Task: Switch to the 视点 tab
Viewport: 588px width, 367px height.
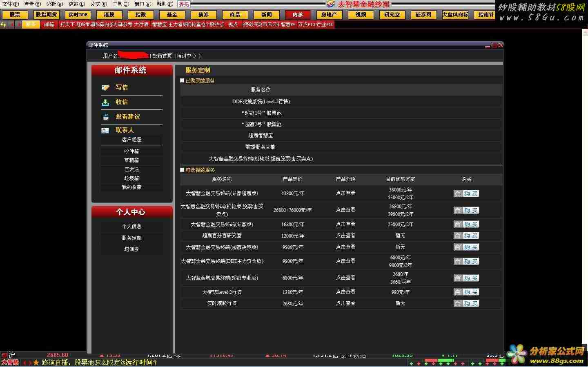Action: (233, 24)
